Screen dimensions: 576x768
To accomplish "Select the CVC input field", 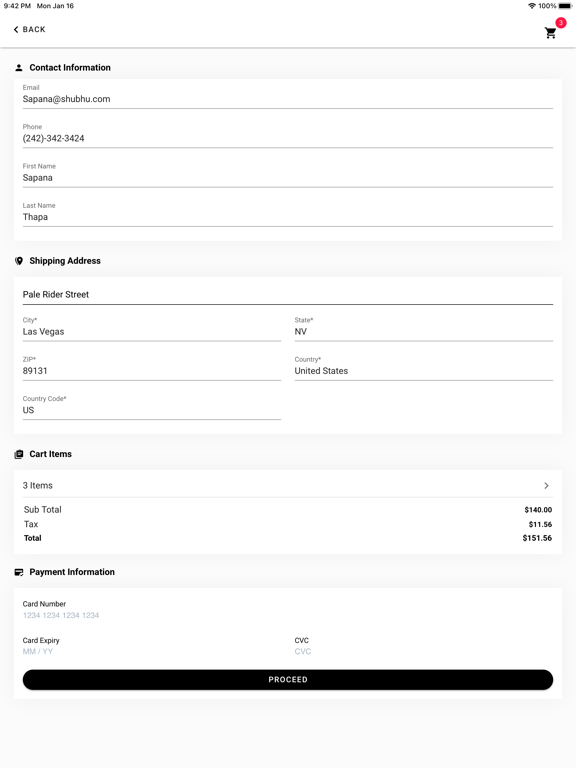I will [x=424, y=651].
